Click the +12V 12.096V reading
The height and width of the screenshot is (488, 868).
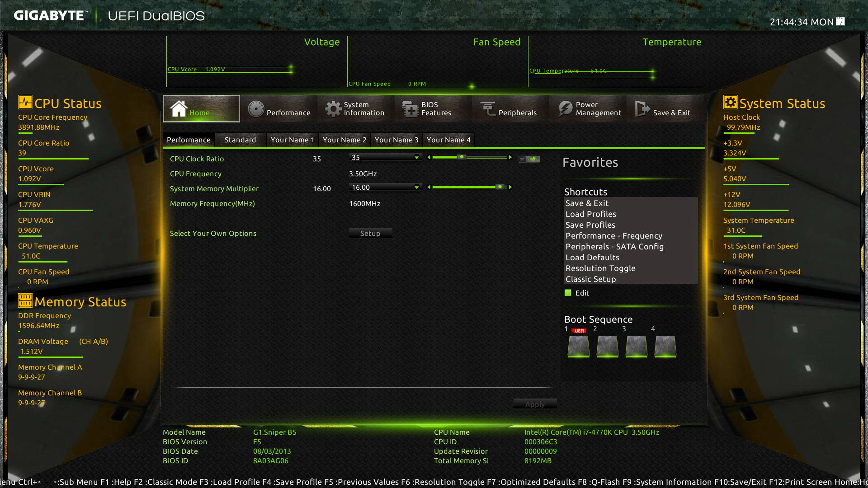click(x=737, y=205)
